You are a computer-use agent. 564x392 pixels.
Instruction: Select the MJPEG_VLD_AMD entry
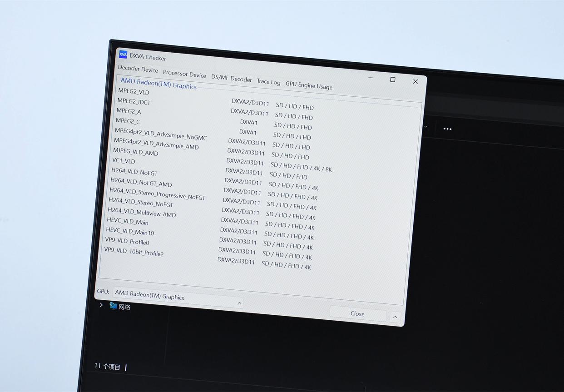pos(135,152)
